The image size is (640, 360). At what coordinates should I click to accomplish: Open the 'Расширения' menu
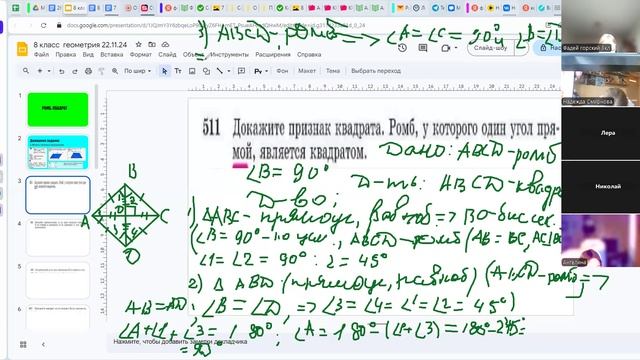tap(273, 54)
